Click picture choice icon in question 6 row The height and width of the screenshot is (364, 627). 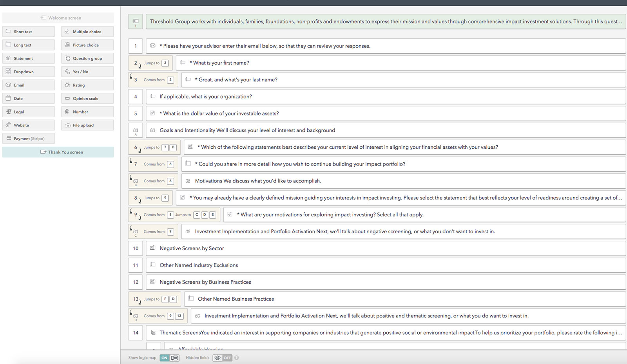(190, 147)
